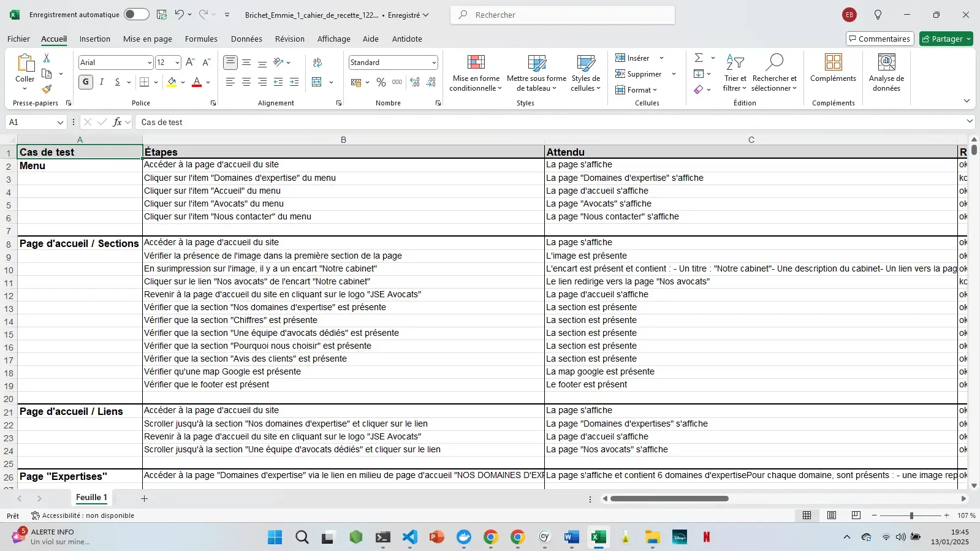Click Accessibilité : non disponible status
This screenshot has width=980, height=551.
pos(83,515)
